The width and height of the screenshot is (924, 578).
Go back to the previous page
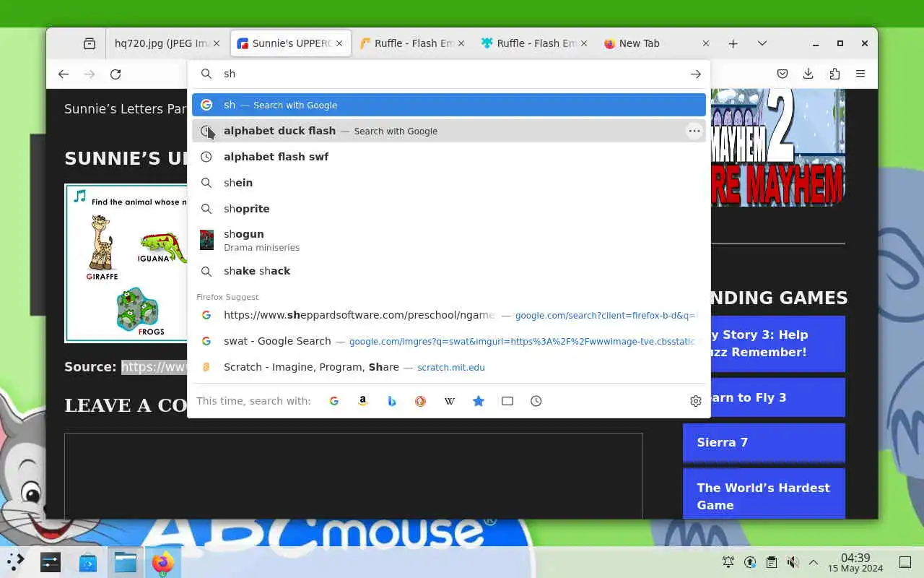click(64, 74)
